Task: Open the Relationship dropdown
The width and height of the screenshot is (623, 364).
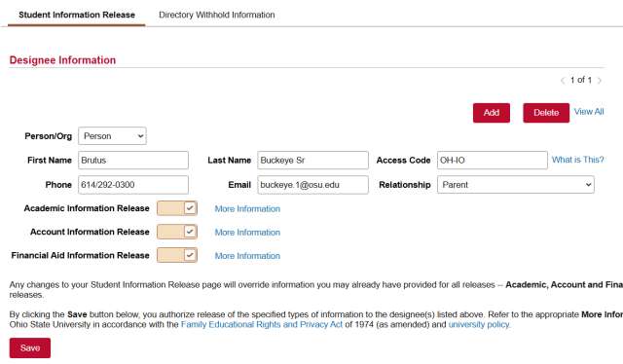Action: (516, 185)
